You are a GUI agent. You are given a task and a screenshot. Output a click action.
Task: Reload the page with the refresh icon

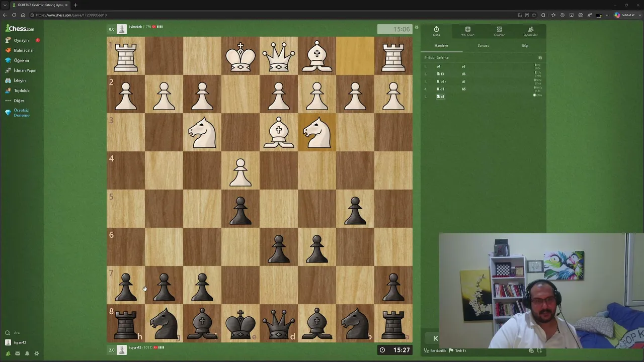14,15
